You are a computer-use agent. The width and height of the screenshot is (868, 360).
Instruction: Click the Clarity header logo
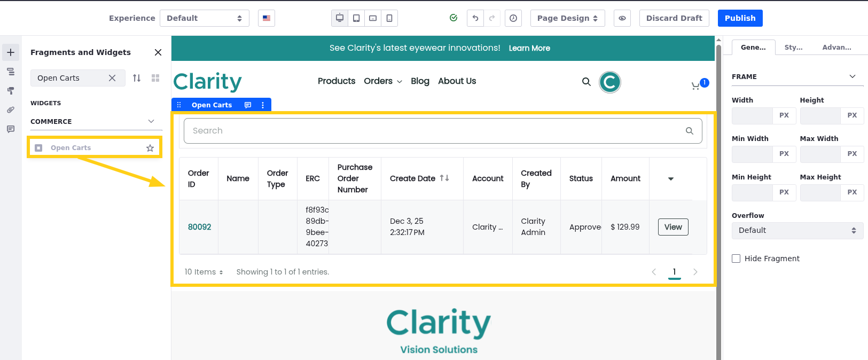pyautogui.click(x=208, y=82)
